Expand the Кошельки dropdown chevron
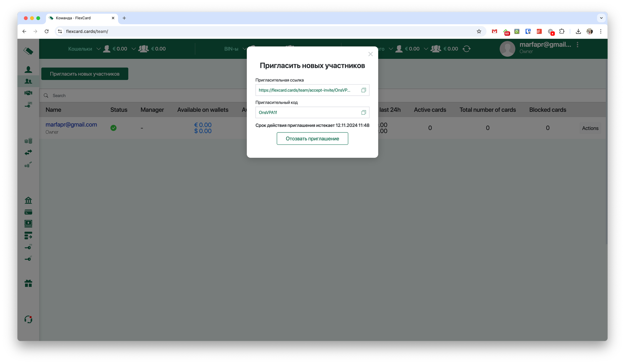625x364 pixels. [x=98, y=49]
